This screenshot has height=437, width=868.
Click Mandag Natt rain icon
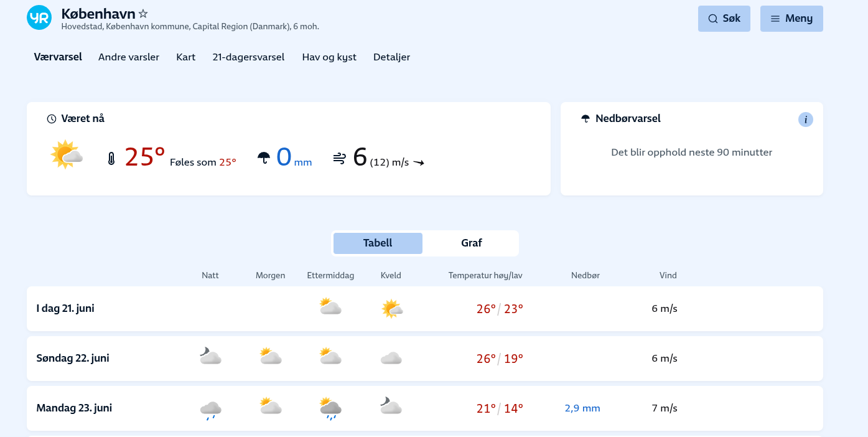point(210,410)
